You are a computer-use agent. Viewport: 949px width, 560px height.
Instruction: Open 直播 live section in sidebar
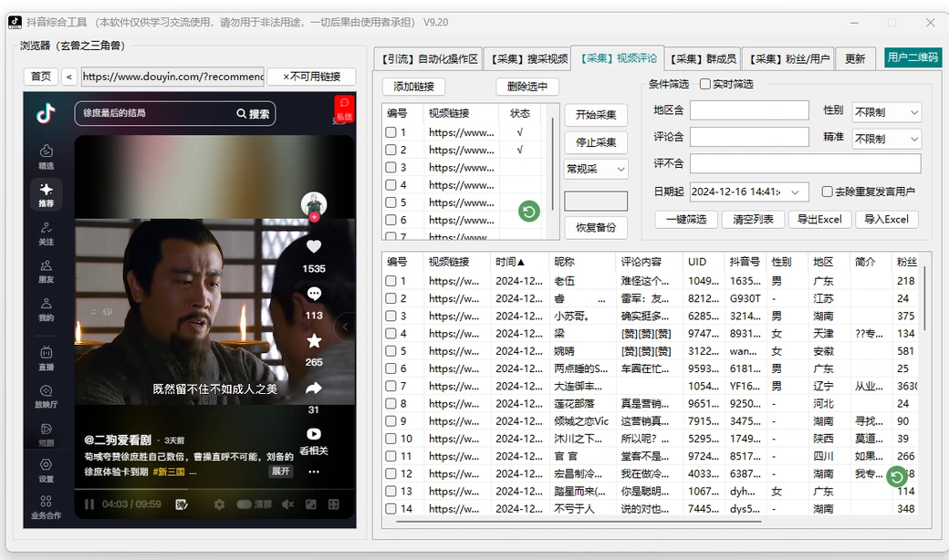(x=46, y=358)
